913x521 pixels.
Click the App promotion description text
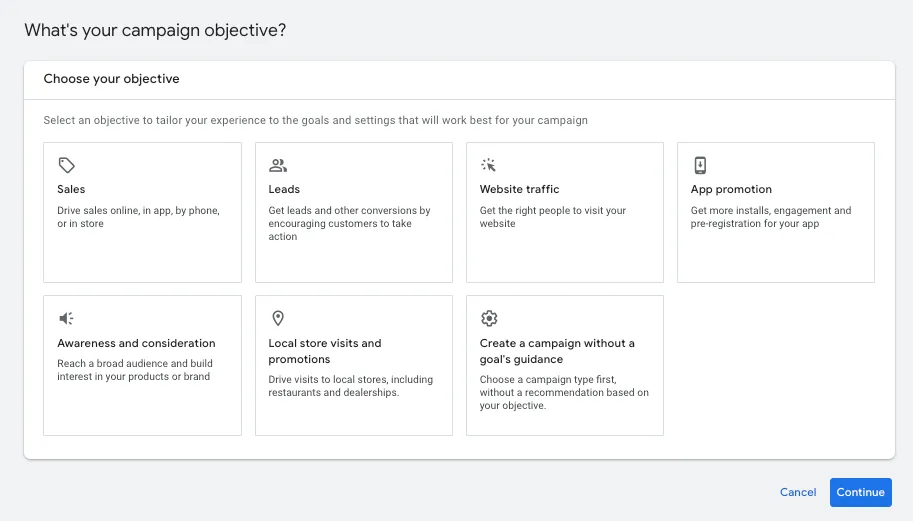[x=771, y=217]
